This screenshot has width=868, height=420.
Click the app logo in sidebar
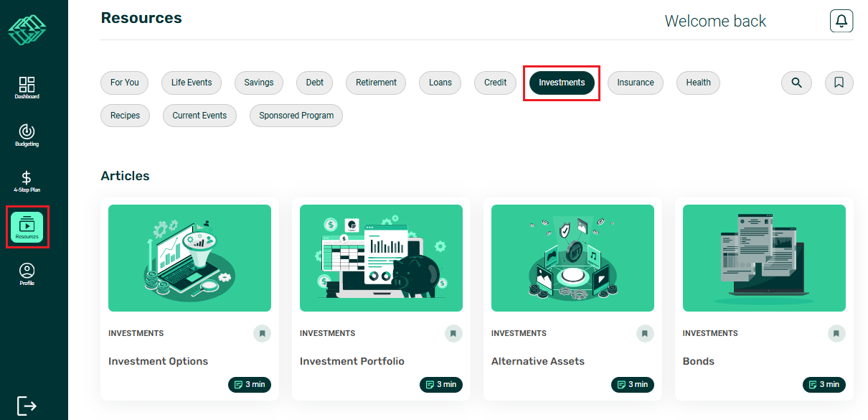coord(27,29)
